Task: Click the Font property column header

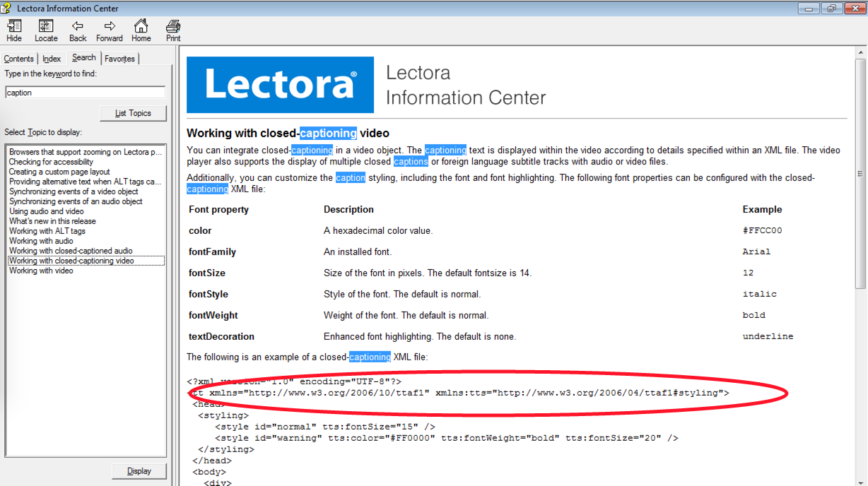Action: pos(218,209)
